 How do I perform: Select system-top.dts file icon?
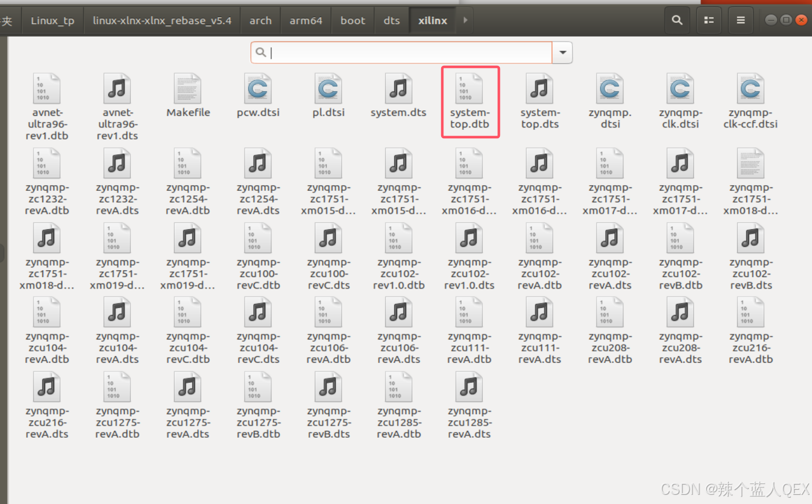tap(540, 89)
